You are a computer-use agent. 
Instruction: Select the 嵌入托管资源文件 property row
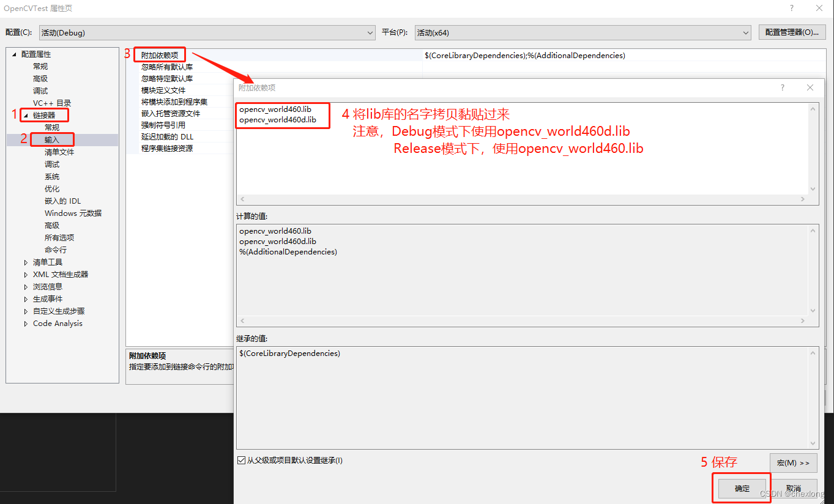(171, 113)
